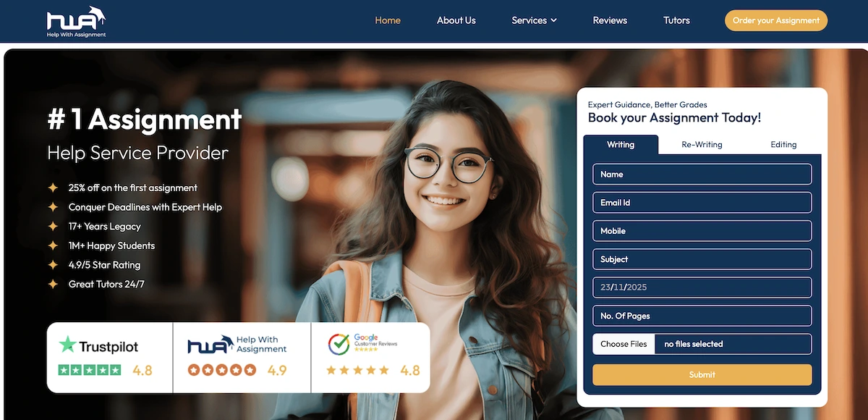
Task: Open the Choose Files selector
Action: tap(624, 344)
